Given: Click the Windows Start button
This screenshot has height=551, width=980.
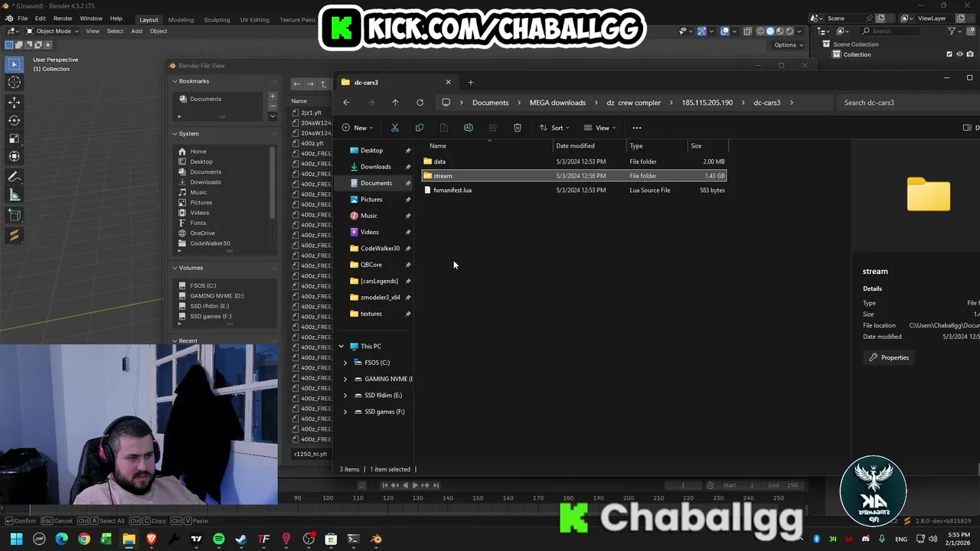Looking at the screenshot, I should [x=16, y=539].
